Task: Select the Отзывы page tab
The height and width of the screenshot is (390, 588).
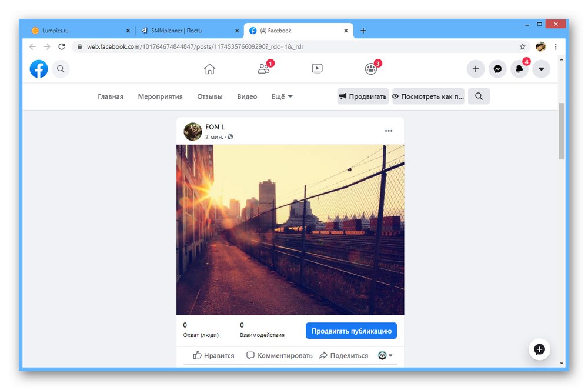Action: [x=210, y=96]
